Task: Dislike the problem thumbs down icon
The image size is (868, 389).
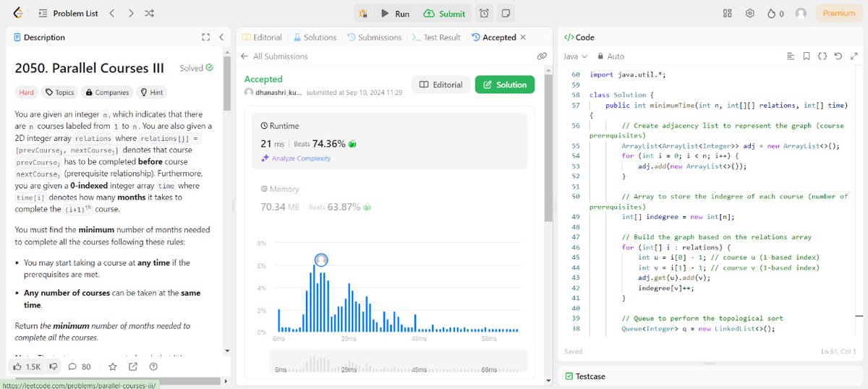Action: click(x=54, y=367)
